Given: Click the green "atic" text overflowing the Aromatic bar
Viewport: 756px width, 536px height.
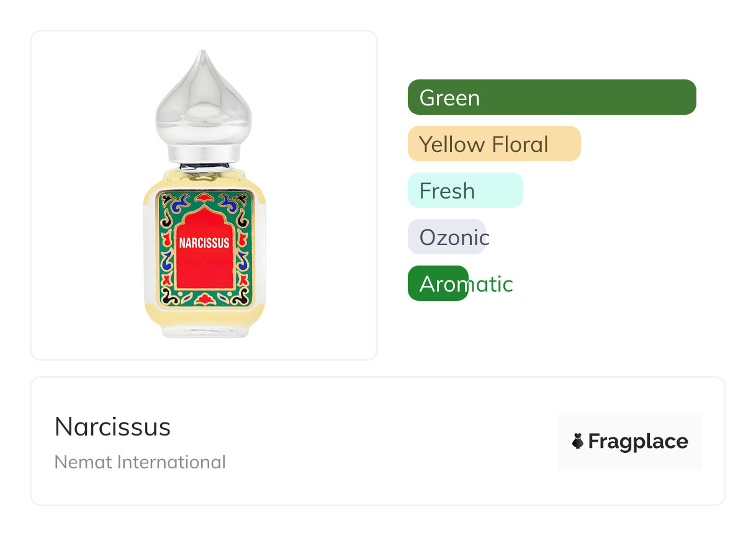Looking at the screenshot, I should (x=490, y=284).
